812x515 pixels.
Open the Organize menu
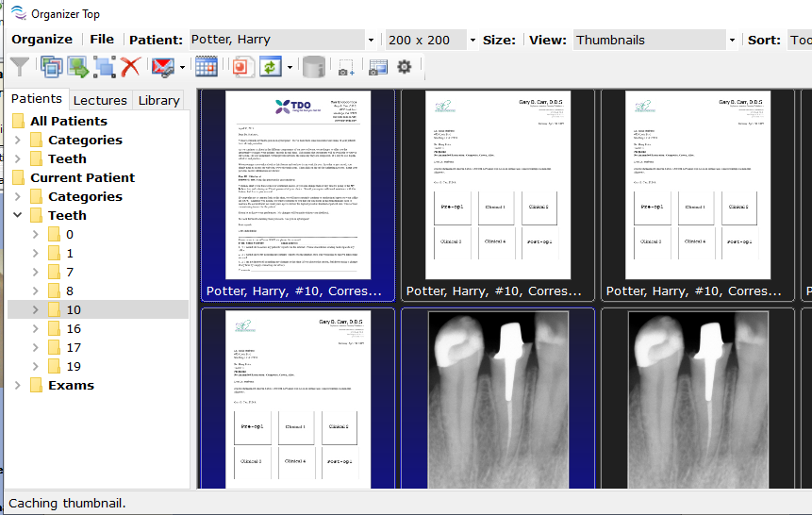coord(41,40)
